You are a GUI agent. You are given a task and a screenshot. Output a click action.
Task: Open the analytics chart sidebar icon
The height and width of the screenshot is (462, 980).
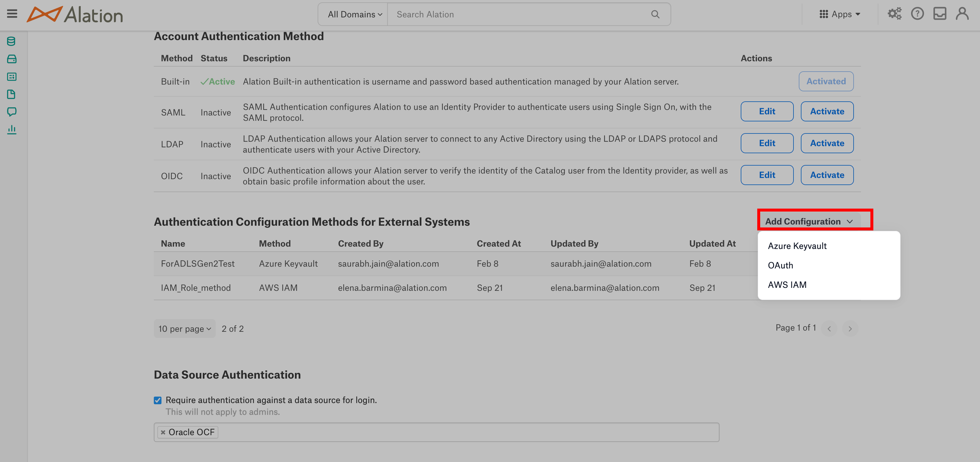(11, 130)
